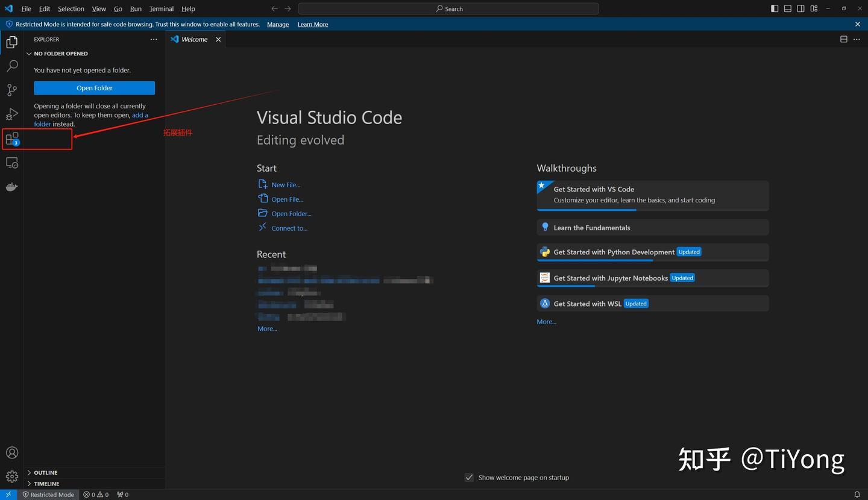868x500 pixels.
Task: Toggle the Secondary Side Bar visibility
Action: (x=800, y=8)
